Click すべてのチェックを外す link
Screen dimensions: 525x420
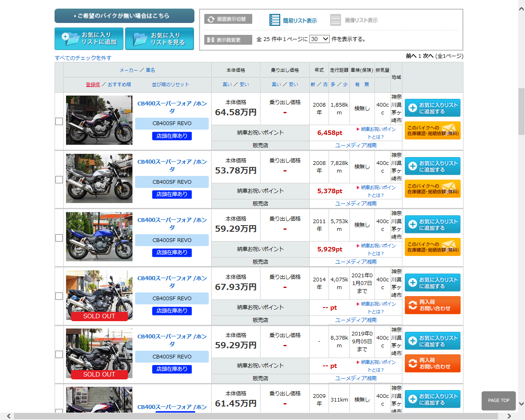click(83, 58)
